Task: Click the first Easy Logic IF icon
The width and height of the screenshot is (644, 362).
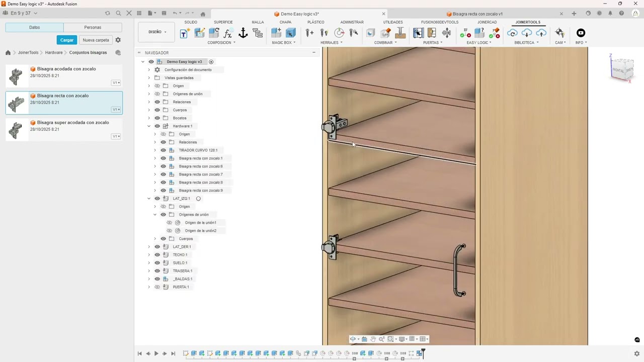Action: point(465,33)
